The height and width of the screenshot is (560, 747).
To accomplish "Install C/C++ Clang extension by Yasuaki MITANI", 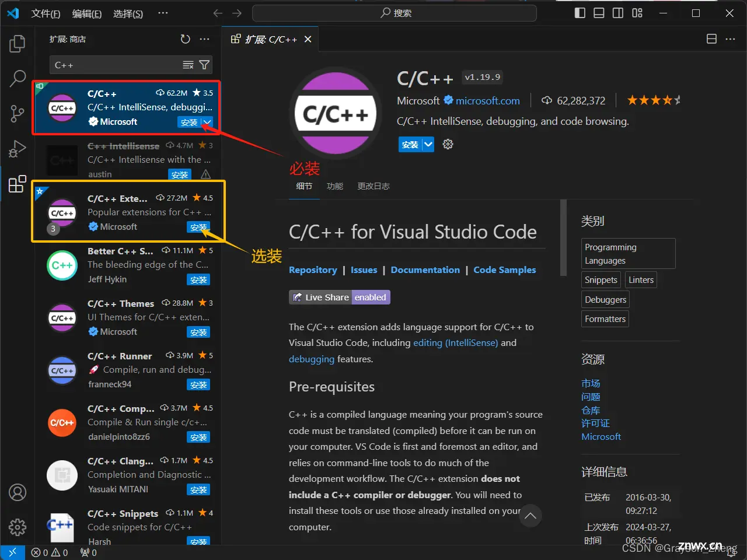I will [198, 489].
